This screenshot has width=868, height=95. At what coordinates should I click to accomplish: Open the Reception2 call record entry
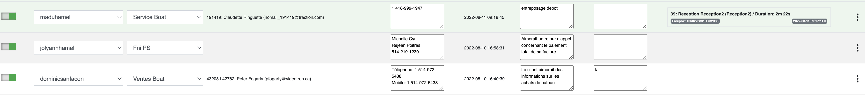point(749,17)
